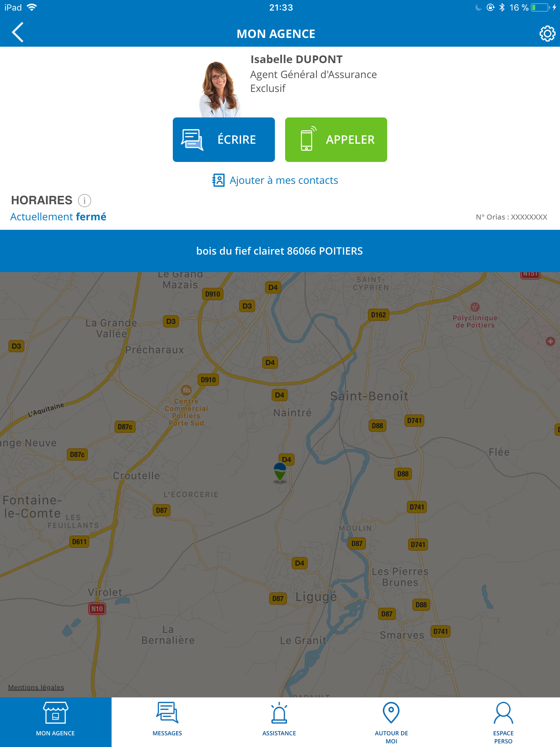Image resolution: width=560 pixels, height=747 pixels.
Task: Tap the N10 road badge on map
Action: click(x=97, y=608)
